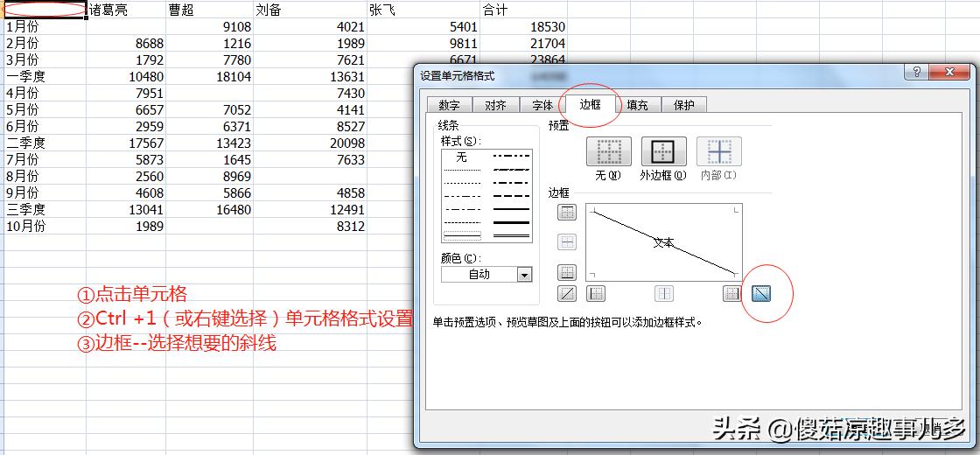Switch to the 字体 tab
The height and width of the screenshot is (455, 980).
pos(542,105)
